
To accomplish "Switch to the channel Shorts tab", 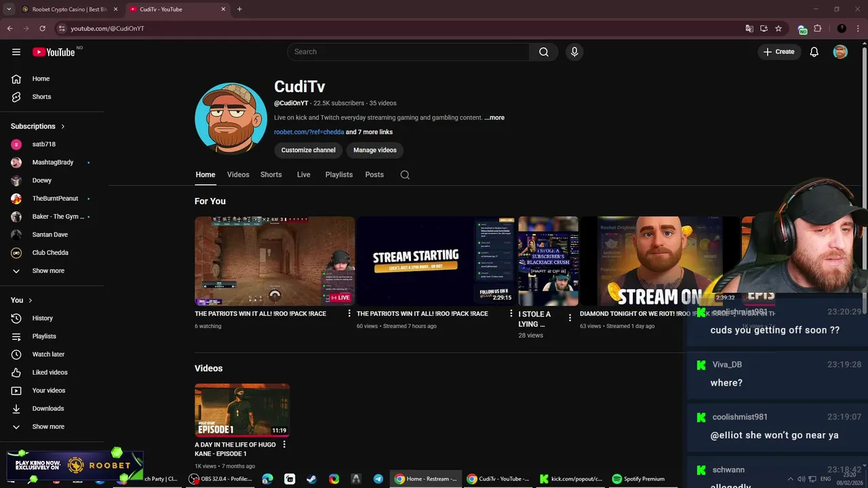I will tap(271, 175).
